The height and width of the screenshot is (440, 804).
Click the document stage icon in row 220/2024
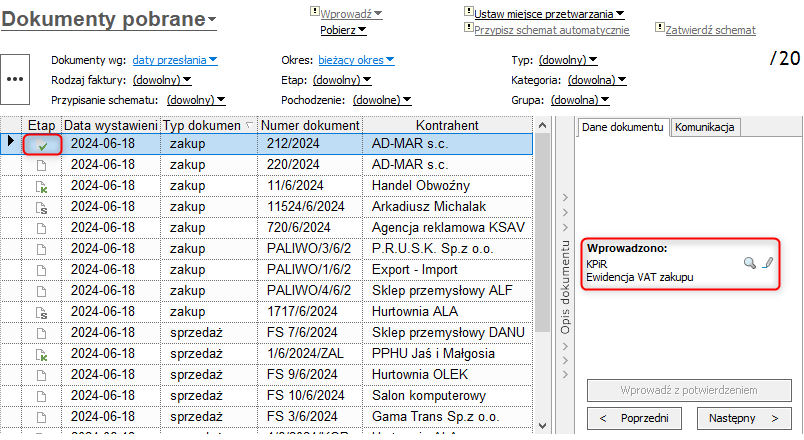pyautogui.click(x=42, y=165)
